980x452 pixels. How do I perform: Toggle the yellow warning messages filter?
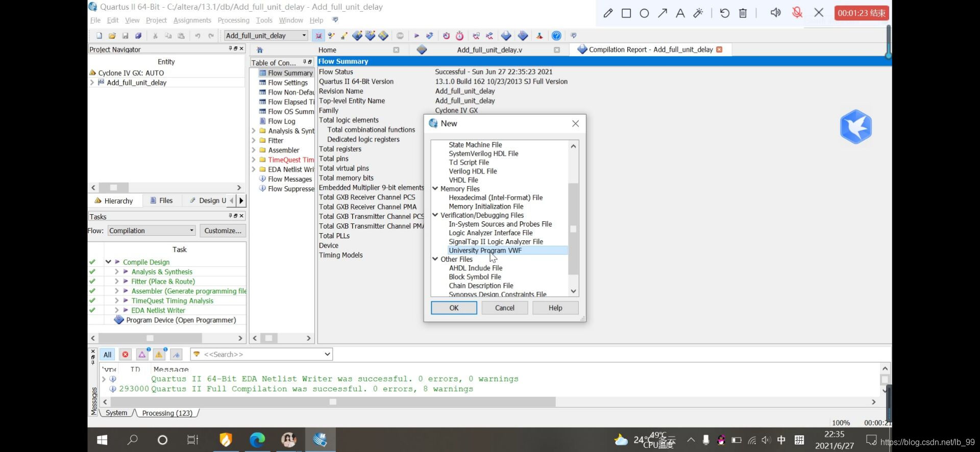[x=159, y=355]
